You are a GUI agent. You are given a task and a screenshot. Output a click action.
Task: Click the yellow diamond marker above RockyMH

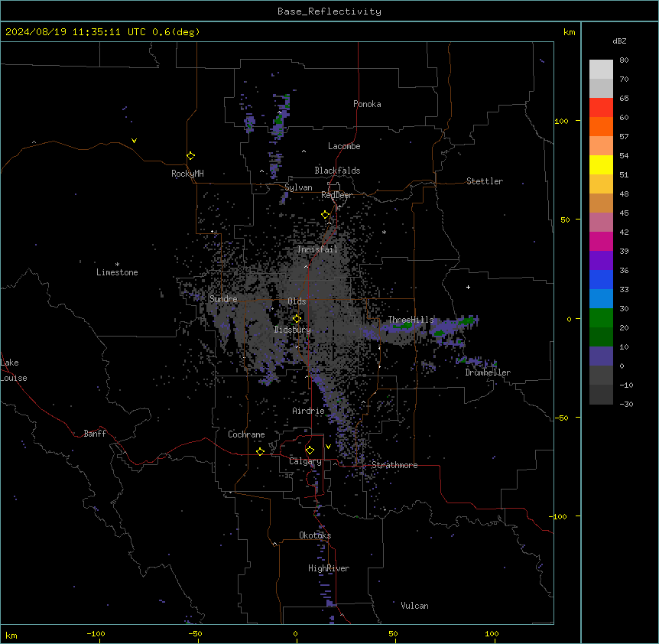(190, 156)
